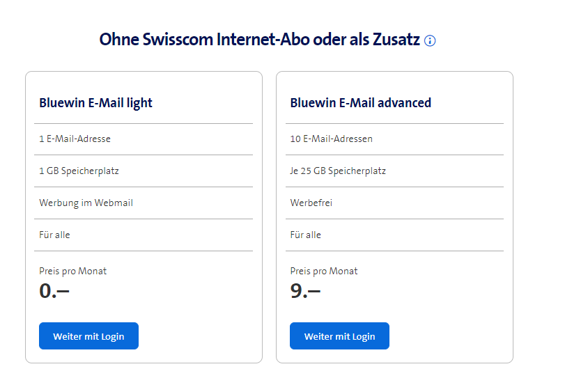Select the Bluewin E-Mail advanced title

pos(360,103)
